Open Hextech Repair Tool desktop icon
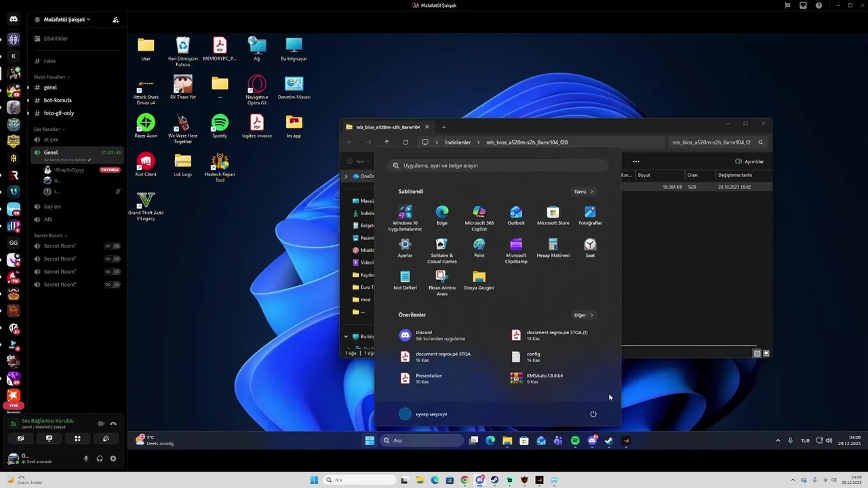868x488 pixels. [220, 167]
